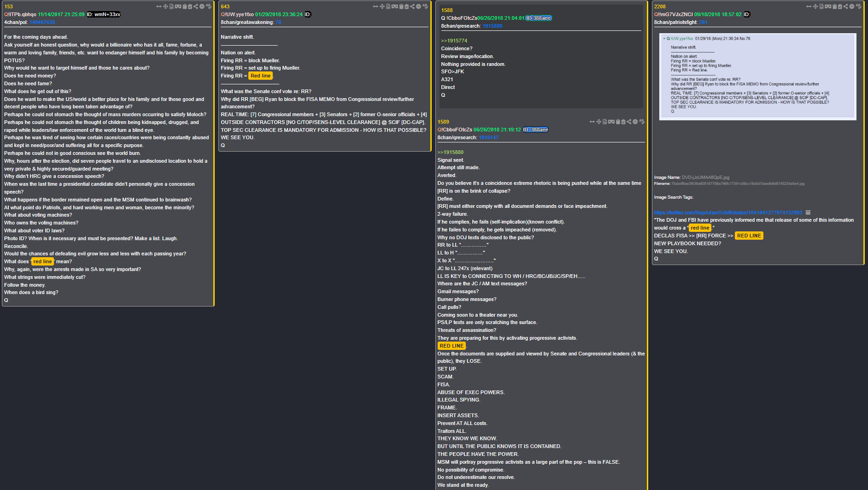Click the goggles icon on post 643
The height and width of the screenshot is (490, 868).
pos(394,6)
